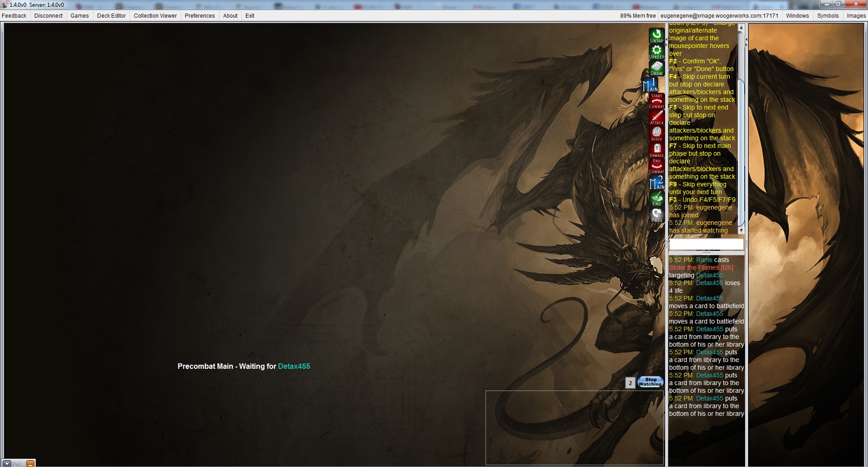Click the 'F3 - Undo F4/F5/F7/F9' help line
Image resolution: width=868 pixels, height=467 pixels.
click(702, 200)
